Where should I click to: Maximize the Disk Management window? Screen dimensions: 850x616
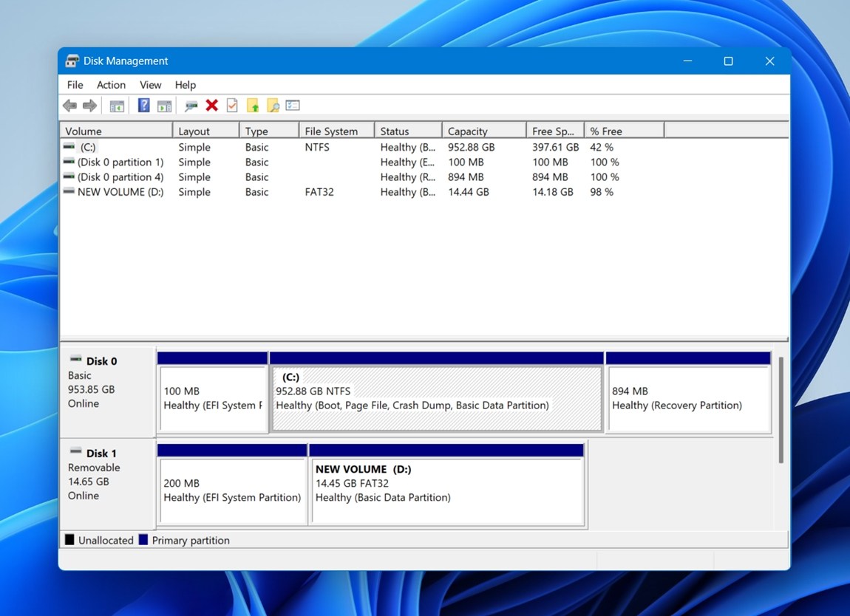[x=729, y=61]
